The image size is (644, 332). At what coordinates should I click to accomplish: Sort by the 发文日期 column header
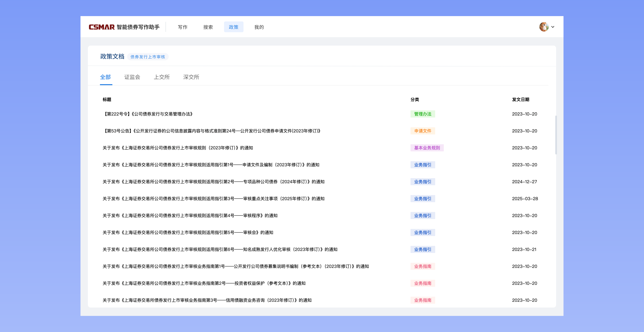tap(521, 99)
